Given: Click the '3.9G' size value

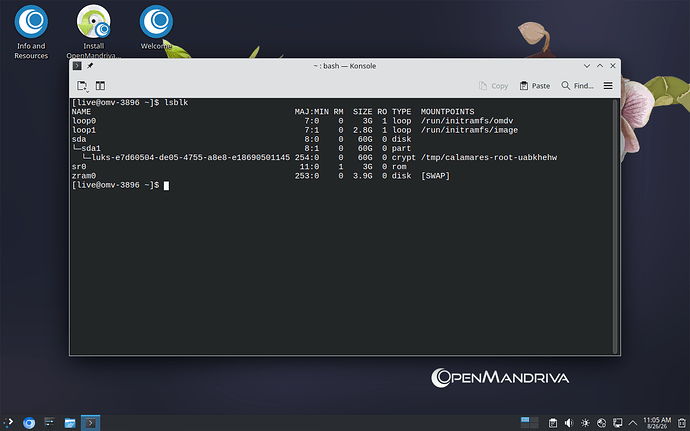Looking at the screenshot, I should [363, 176].
